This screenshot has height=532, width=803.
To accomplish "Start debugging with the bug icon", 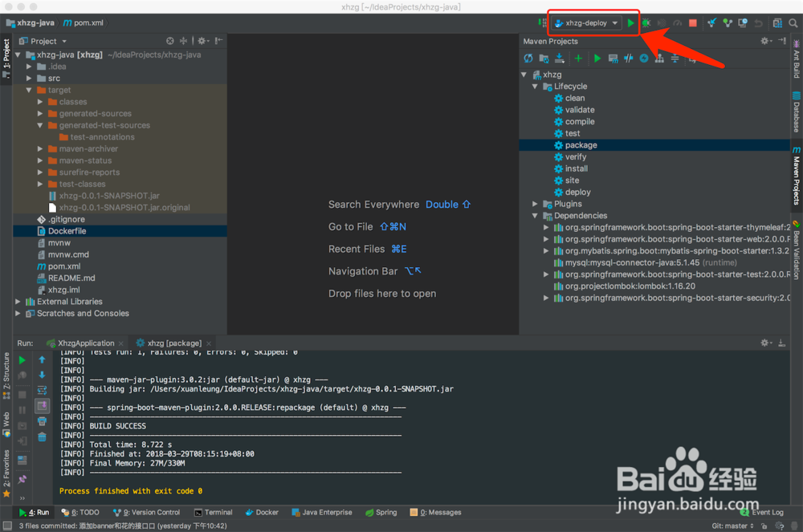I will (x=646, y=23).
